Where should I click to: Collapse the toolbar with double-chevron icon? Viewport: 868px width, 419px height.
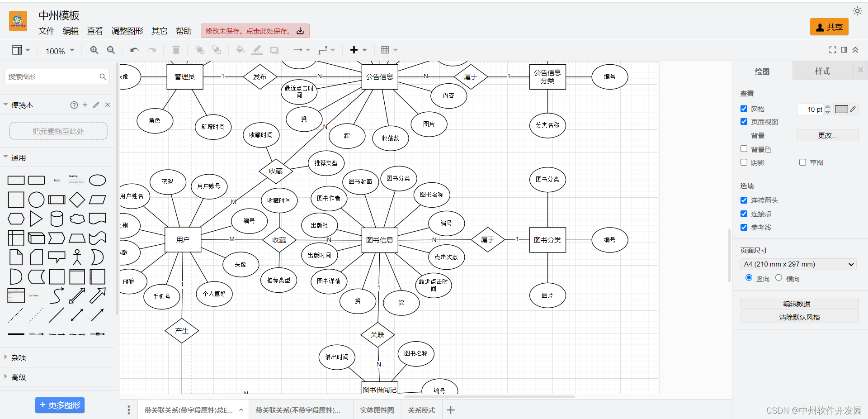click(x=855, y=50)
